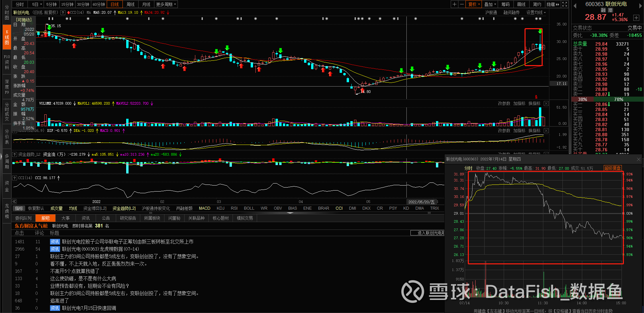Close the intraday popup window
The height and width of the screenshot is (313, 644).
click(639, 159)
